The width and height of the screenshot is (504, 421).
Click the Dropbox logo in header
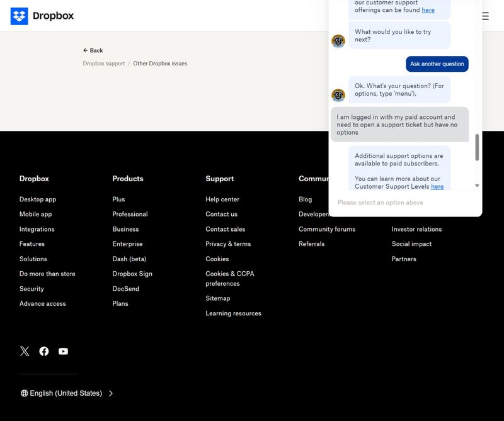[x=42, y=16]
